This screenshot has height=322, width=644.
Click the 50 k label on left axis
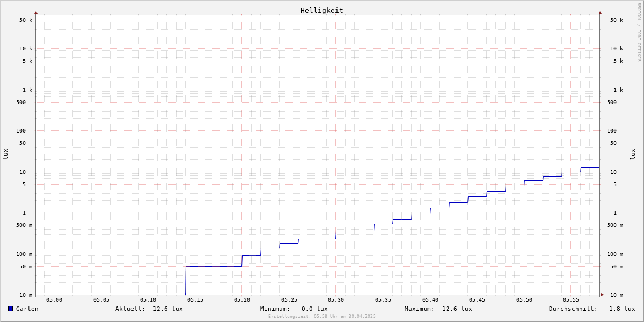[x=26, y=20]
